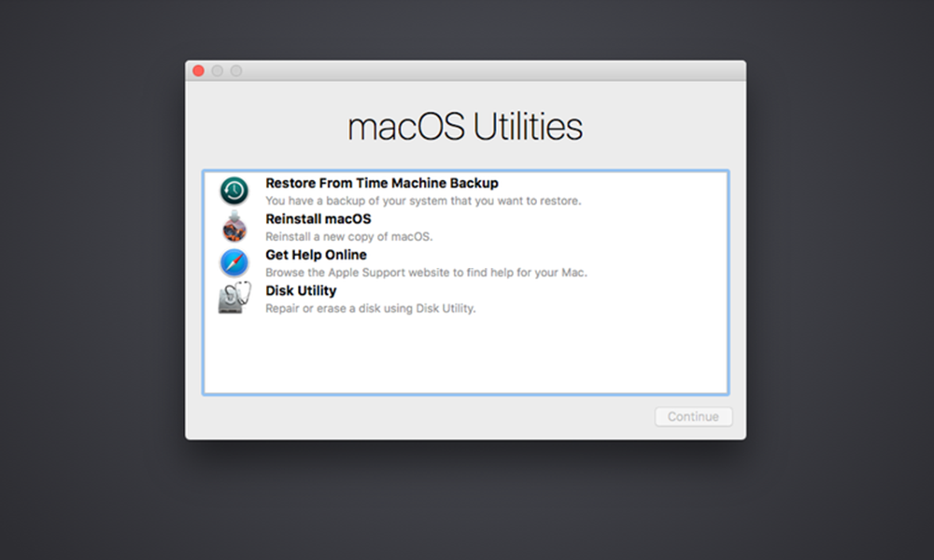Select the Time Machine clock icon
This screenshot has height=560, width=934.
(234, 191)
